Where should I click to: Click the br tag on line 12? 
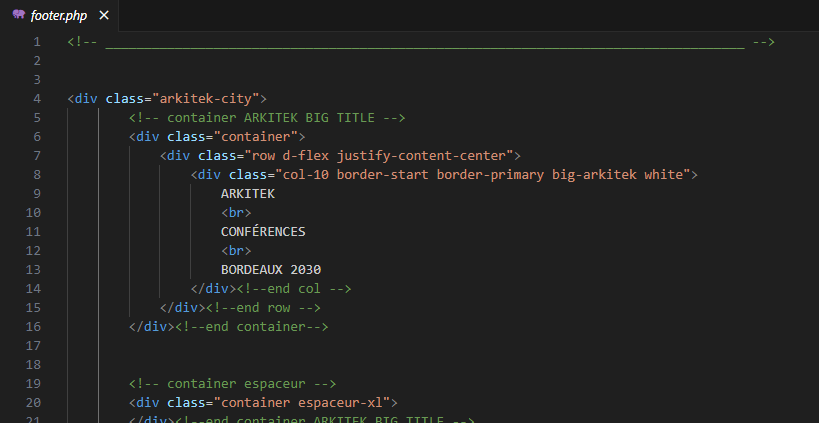tap(236, 251)
